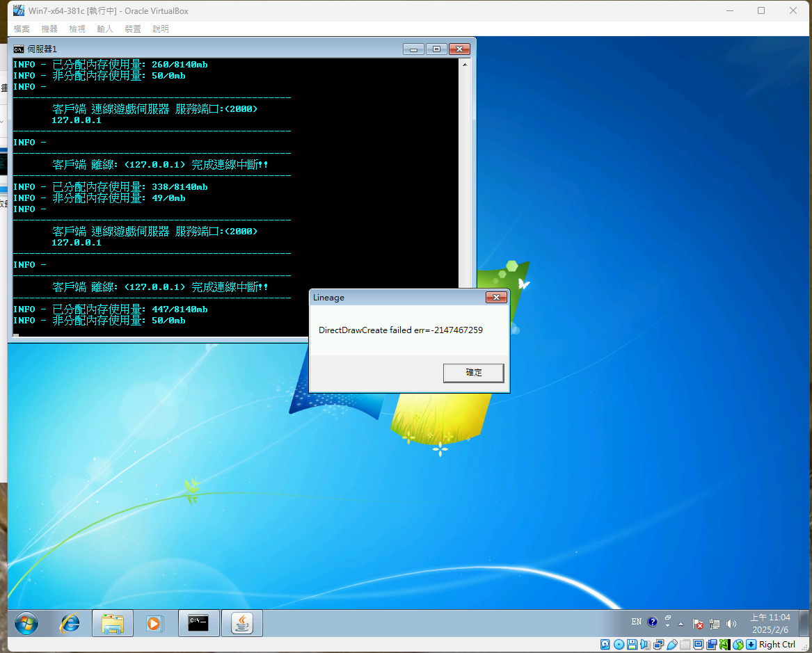
Task: Click the DirectDrawCreate failed error message text
Action: (401, 330)
